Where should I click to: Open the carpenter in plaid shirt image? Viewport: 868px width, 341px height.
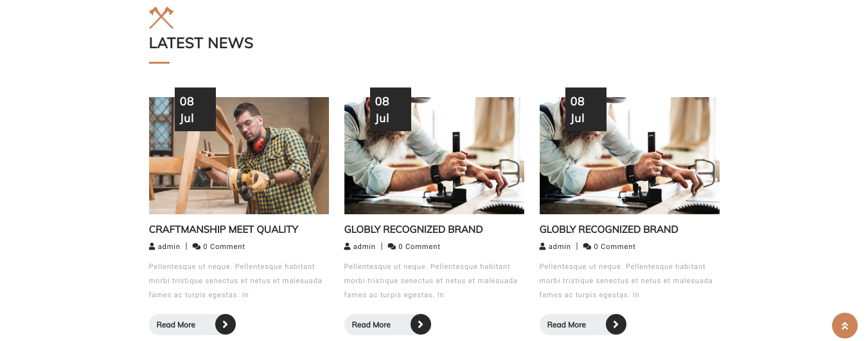(x=239, y=156)
